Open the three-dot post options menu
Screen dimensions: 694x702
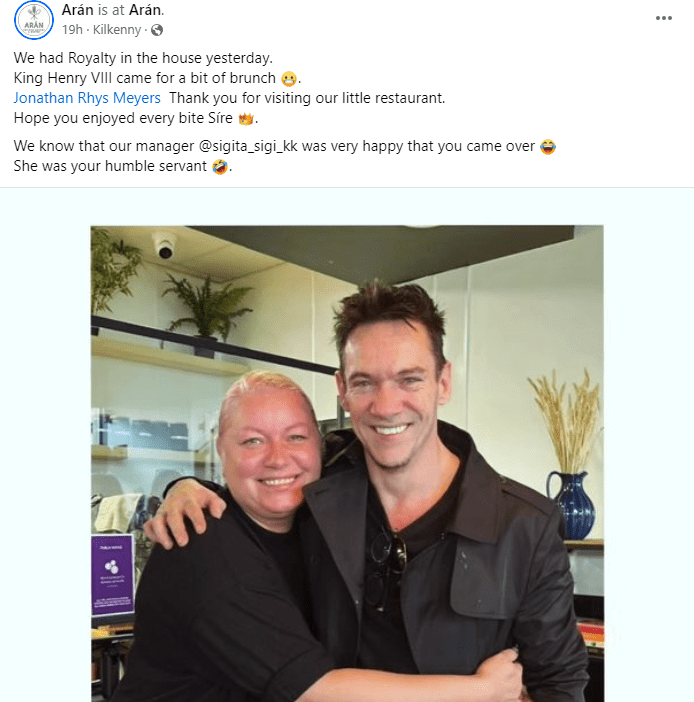tap(664, 18)
